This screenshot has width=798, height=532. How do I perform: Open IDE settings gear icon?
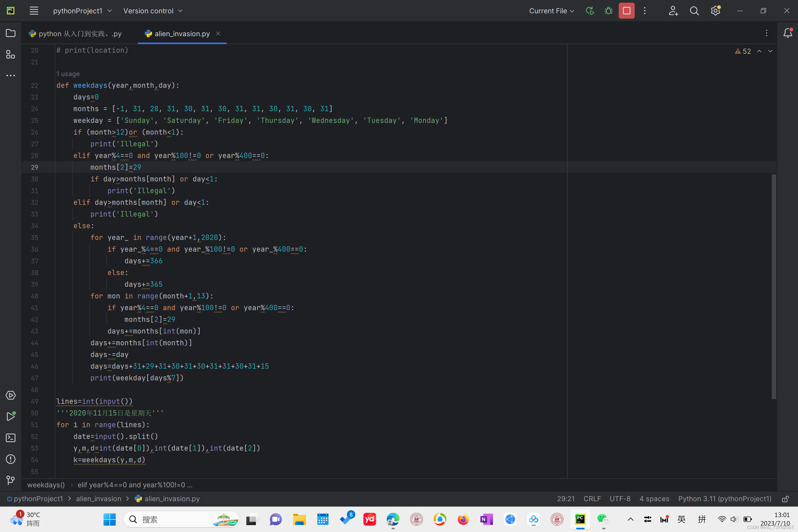(x=715, y=11)
